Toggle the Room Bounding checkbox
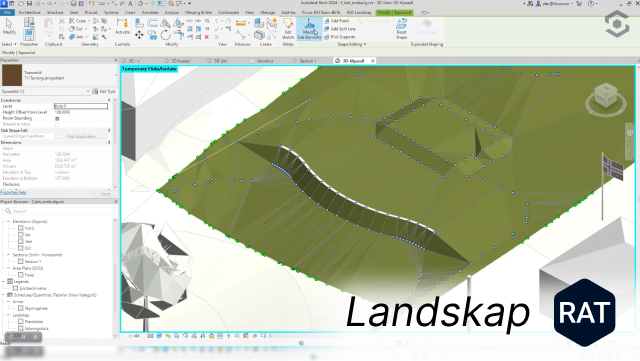 (x=57, y=118)
